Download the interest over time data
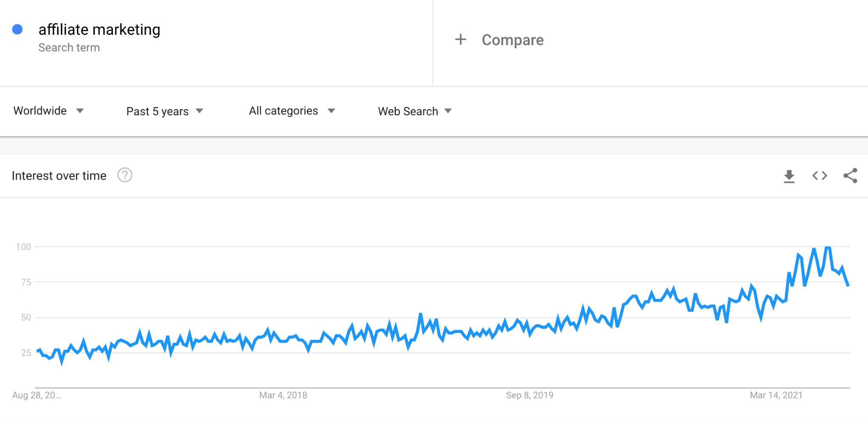868x423 pixels. point(789,176)
